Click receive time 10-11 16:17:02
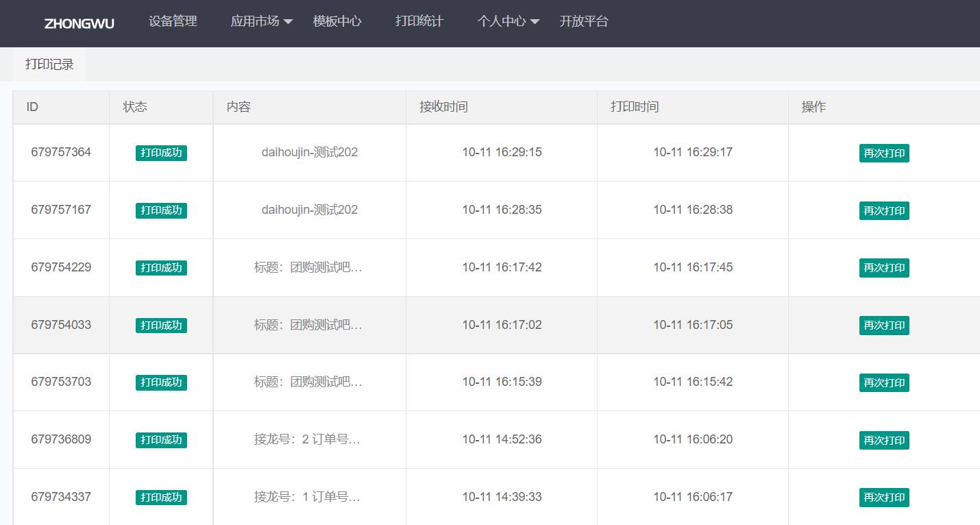980x525 pixels. point(502,325)
